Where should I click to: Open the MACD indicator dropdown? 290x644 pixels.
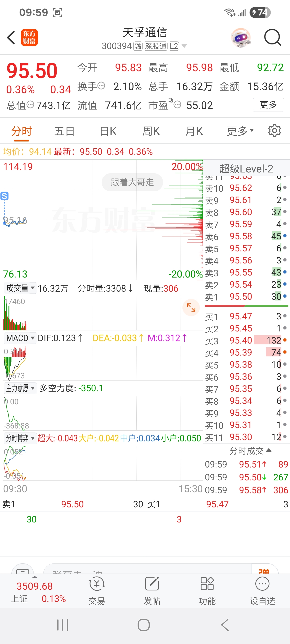20,338
